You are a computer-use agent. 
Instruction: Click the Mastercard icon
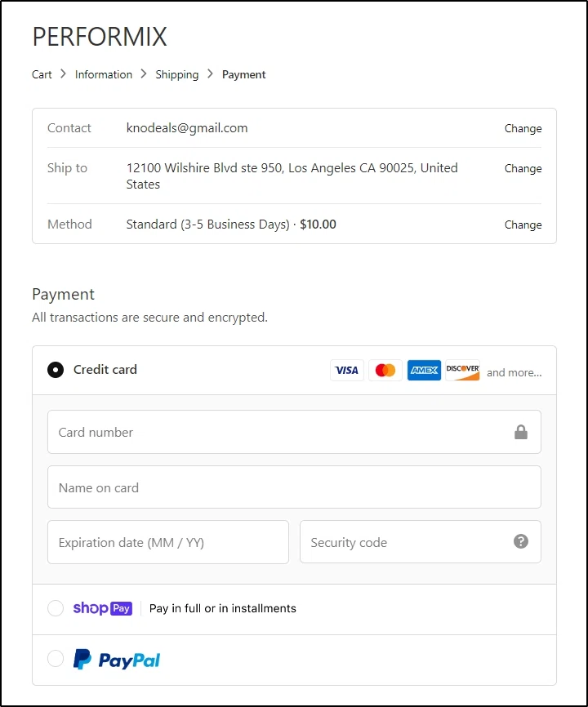click(385, 370)
